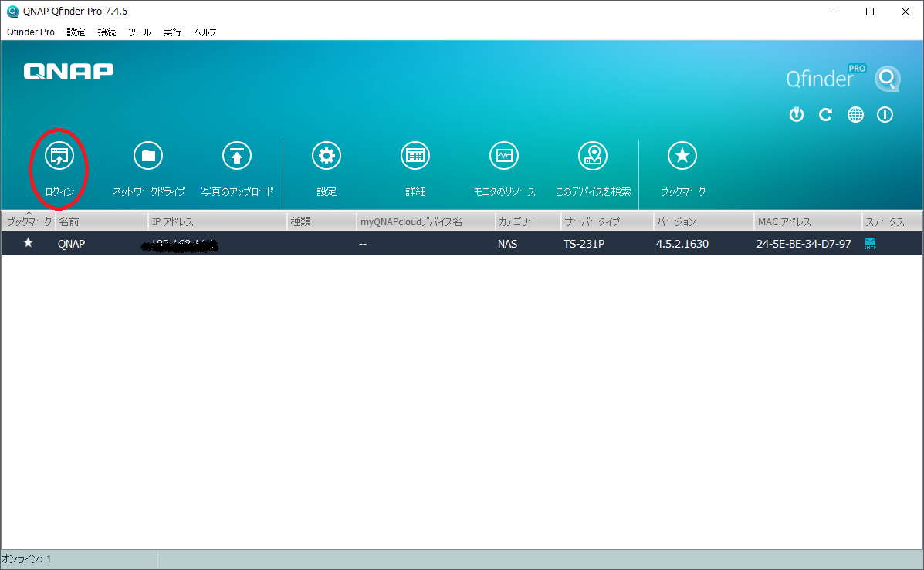Sort by MAC アドレス column header
Screen dimensions: 924x570
[x=807, y=221]
